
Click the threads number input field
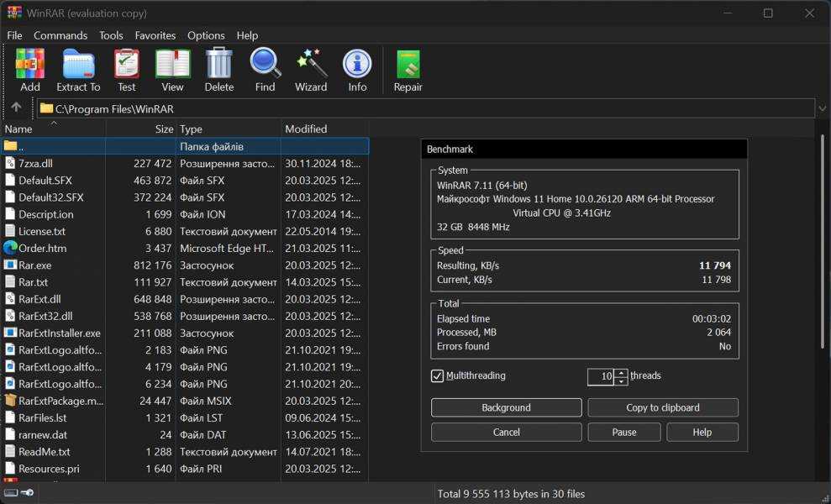[601, 377]
